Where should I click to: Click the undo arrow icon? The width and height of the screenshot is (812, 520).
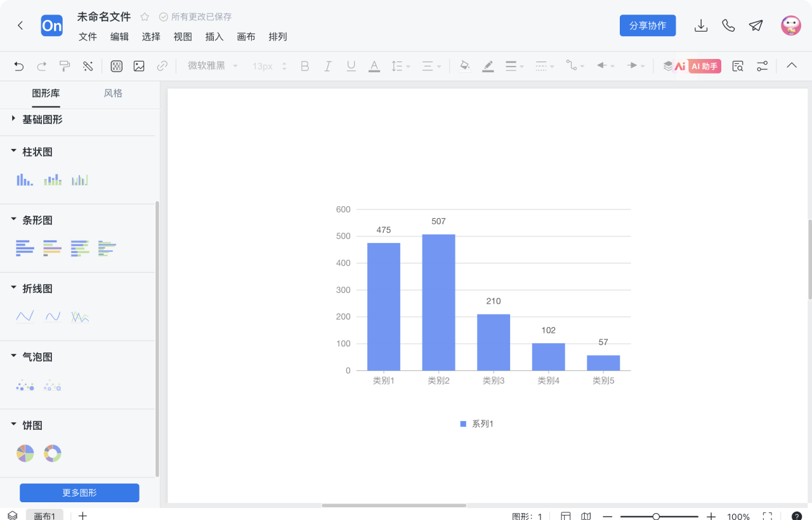(x=19, y=66)
